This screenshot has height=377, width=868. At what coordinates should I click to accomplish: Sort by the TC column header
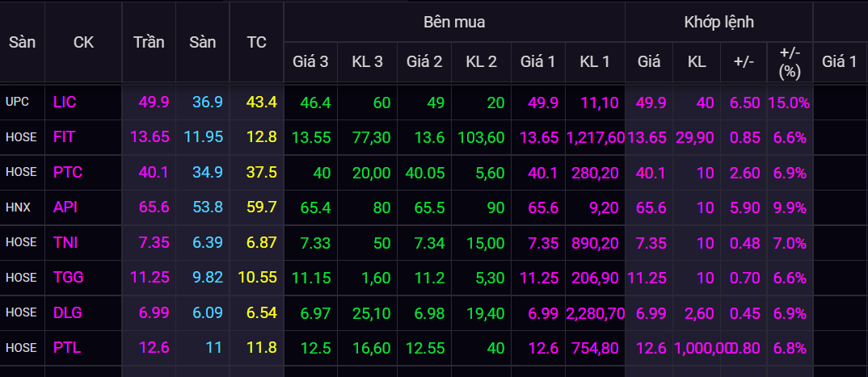tap(257, 43)
